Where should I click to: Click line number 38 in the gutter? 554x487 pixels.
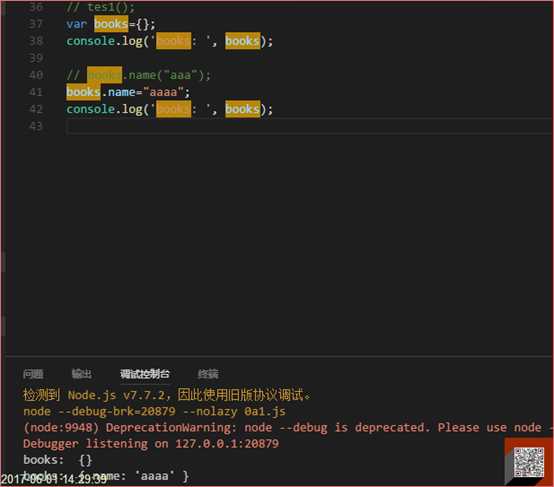[x=36, y=41]
